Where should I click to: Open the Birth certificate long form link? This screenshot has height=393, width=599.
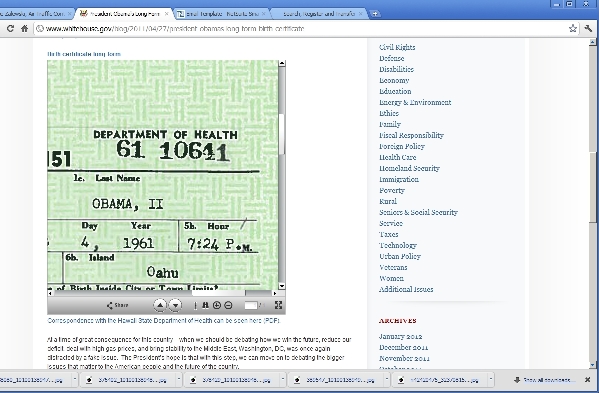pos(84,54)
